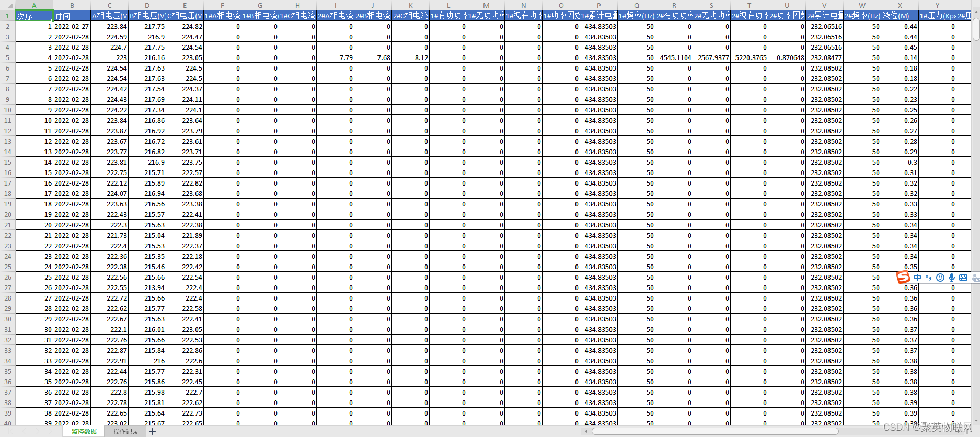Viewport: 980px width, 437px height.
Task: Click cell with value 232.08477
Action: coord(825,57)
